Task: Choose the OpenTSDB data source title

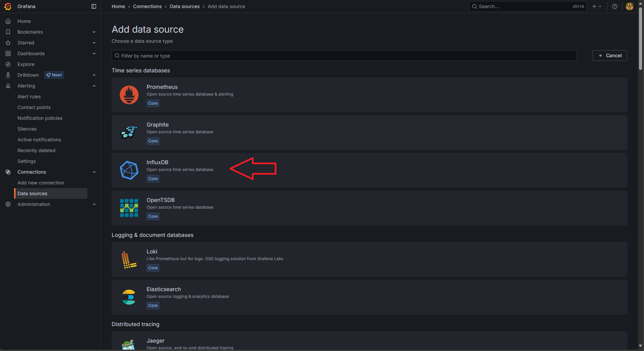Action: 161,200
